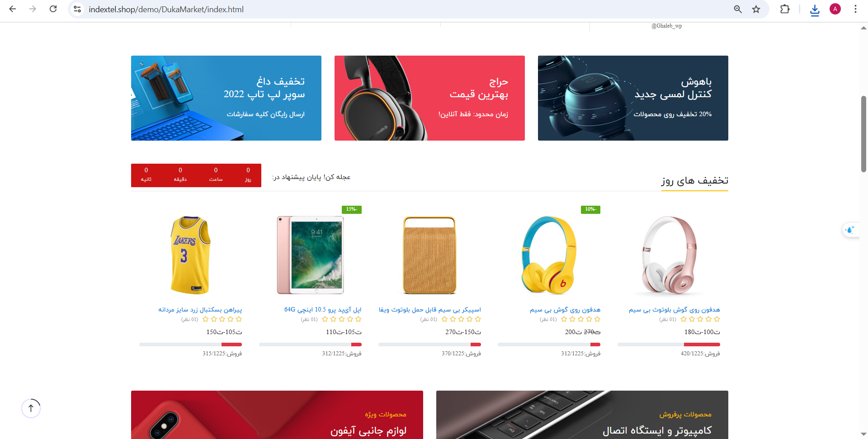Bookmark this page with star icon
The width and height of the screenshot is (868, 439).
756,9
